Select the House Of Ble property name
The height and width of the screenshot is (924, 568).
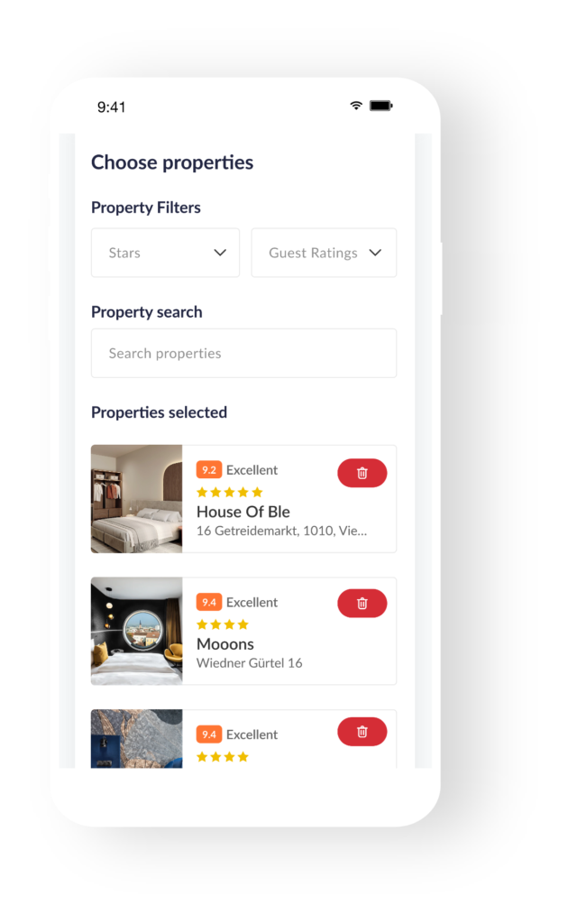pyautogui.click(x=243, y=512)
